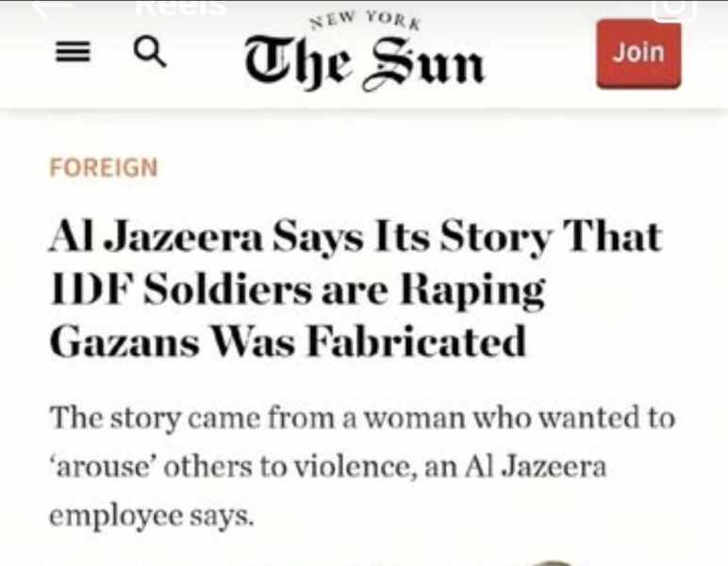Open the FOREIGN section link
728x566 pixels.
104,168
